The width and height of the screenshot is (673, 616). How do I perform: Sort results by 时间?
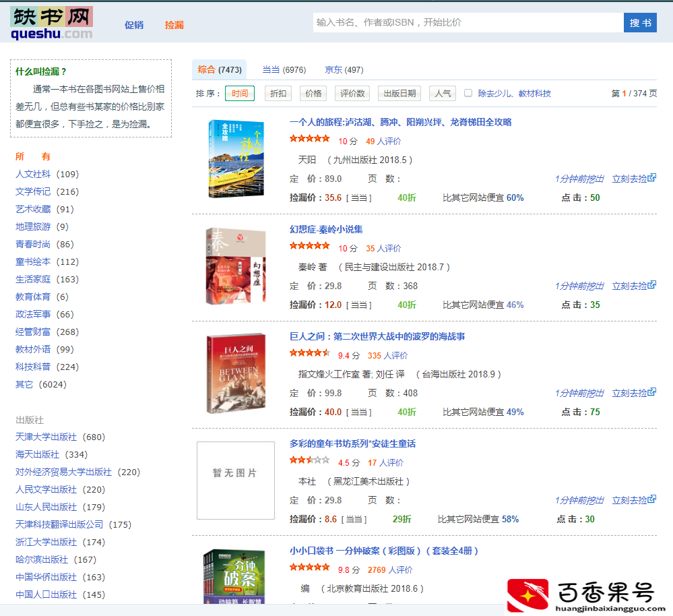[x=240, y=93]
